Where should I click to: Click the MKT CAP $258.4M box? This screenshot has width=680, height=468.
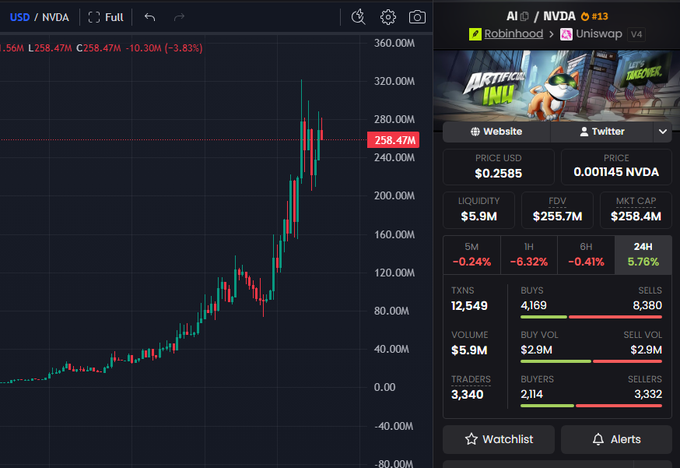[636, 210]
